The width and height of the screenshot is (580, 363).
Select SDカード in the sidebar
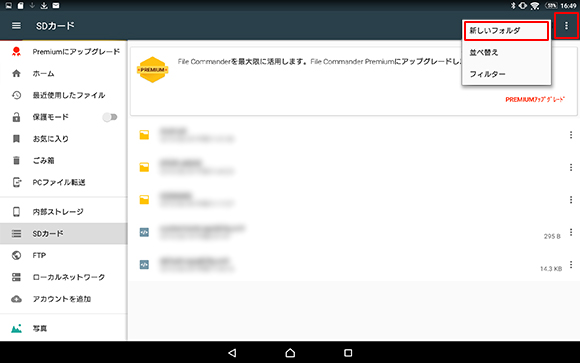[64, 233]
